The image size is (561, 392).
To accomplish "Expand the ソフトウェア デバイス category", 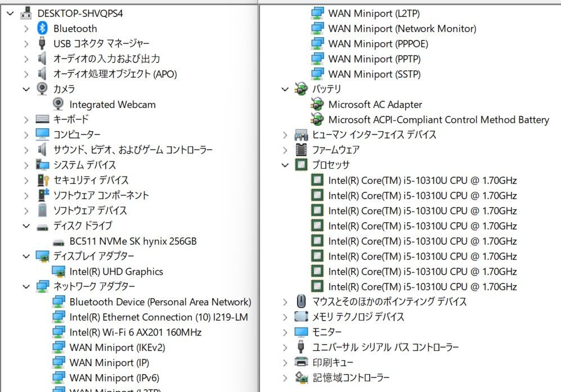I will 26,211.
